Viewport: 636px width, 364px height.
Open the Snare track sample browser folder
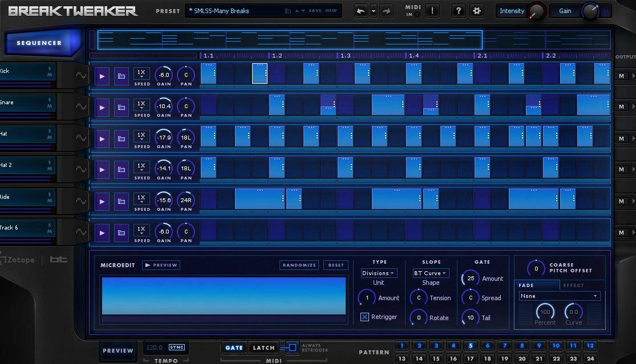[121, 107]
